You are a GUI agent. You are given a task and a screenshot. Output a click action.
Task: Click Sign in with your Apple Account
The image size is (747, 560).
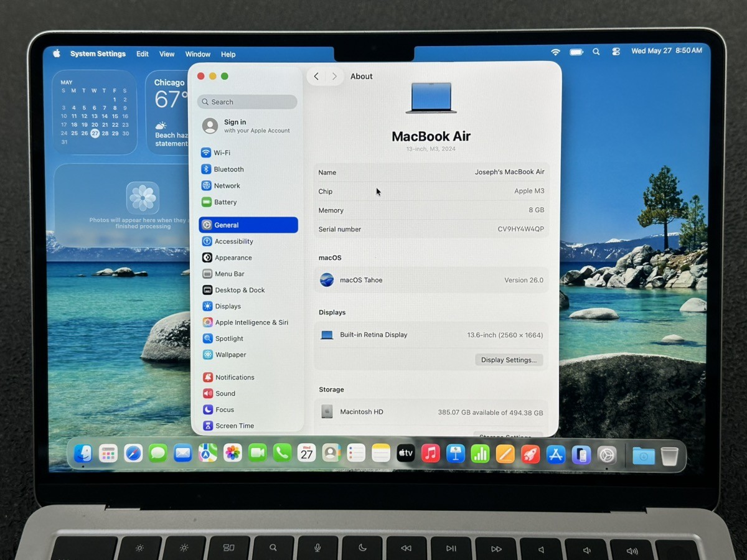click(x=247, y=126)
